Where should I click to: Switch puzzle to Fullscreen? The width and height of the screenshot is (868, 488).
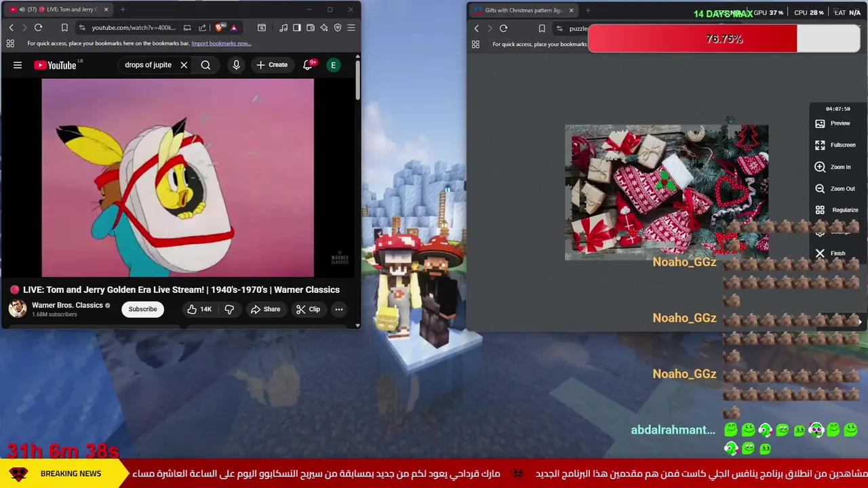click(835, 145)
